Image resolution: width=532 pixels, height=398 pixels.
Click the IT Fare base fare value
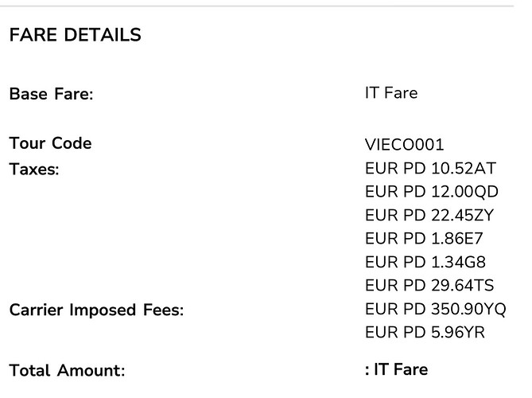click(x=391, y=92)
